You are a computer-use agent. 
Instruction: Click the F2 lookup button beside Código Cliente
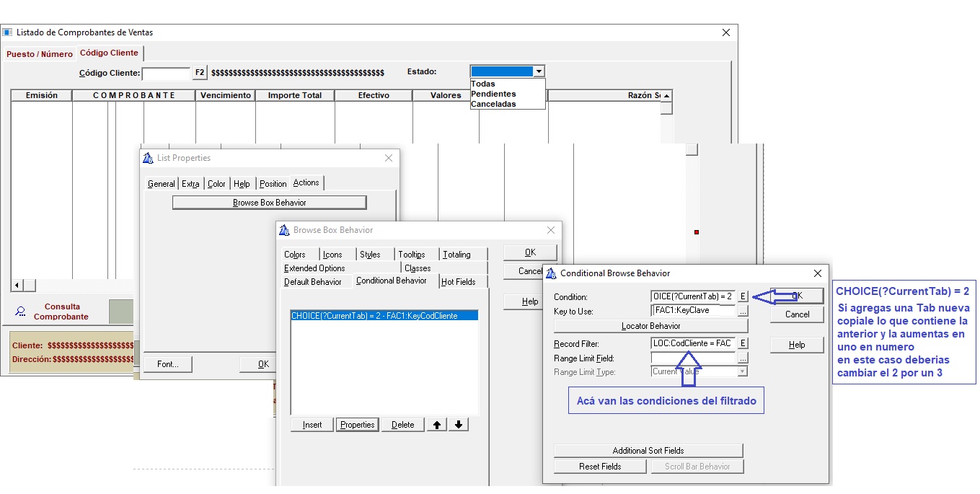click(200, 73)
